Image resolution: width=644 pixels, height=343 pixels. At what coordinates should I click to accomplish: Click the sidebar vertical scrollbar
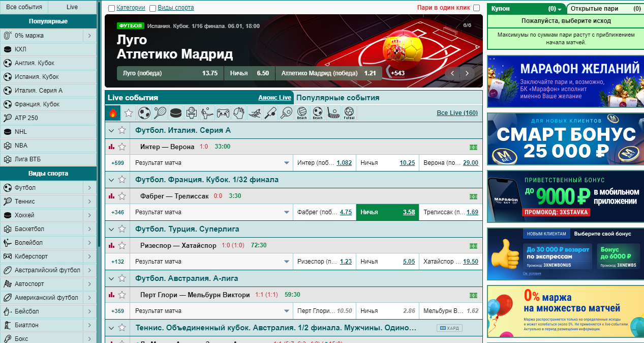pos(99,125)
